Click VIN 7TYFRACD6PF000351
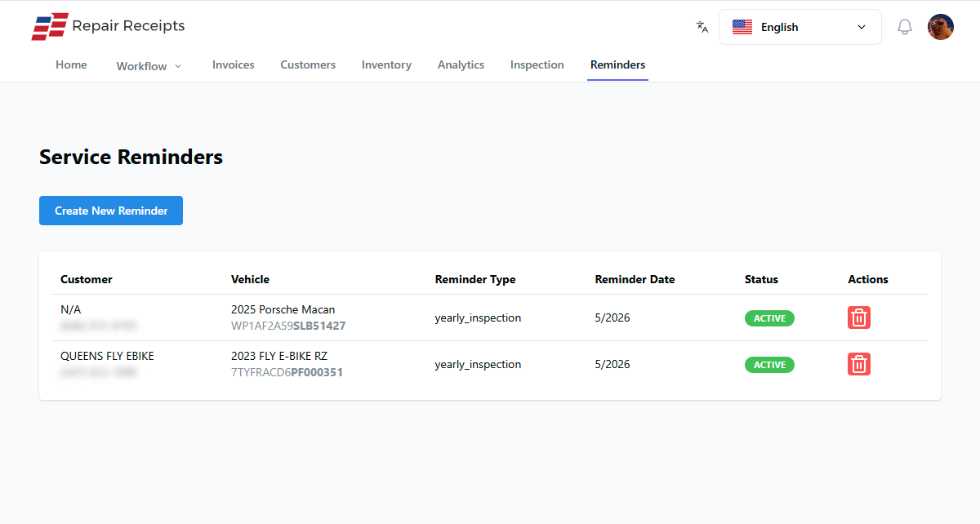 tap(287, 372)
